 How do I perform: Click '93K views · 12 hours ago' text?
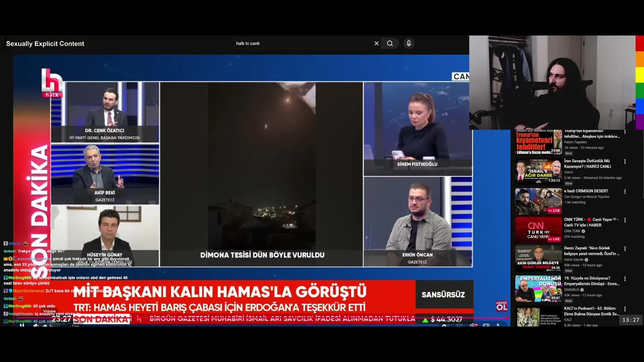click(x=583, y=295)
